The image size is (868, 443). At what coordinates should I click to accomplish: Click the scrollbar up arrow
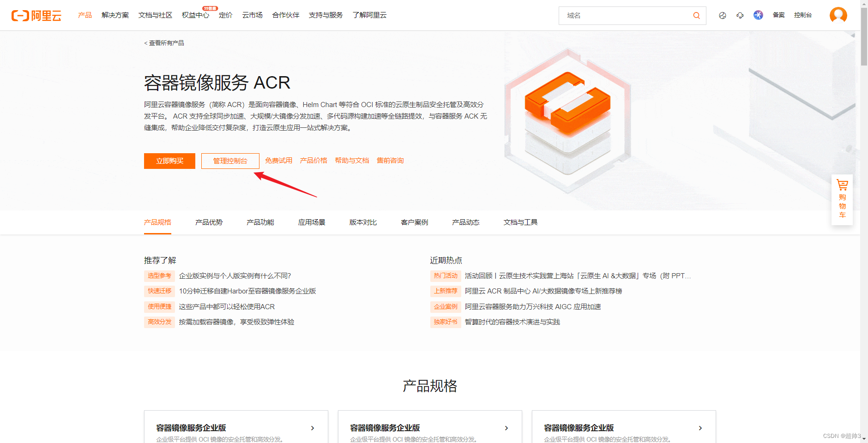click(864, 4)
